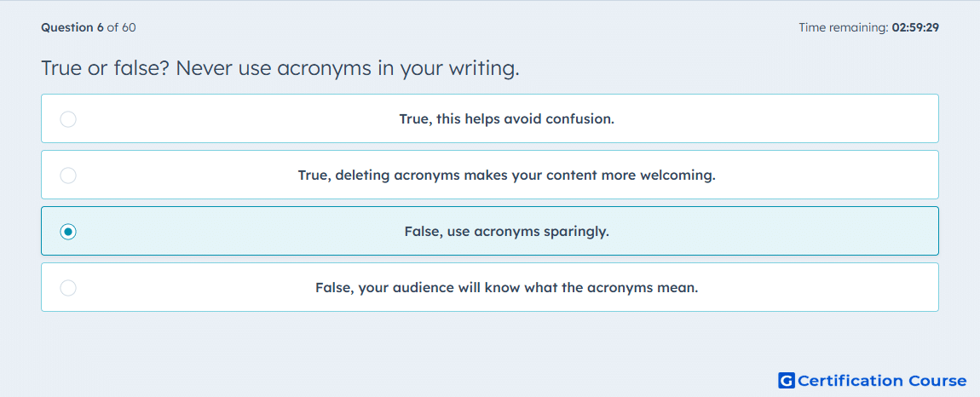Click text 'False, your audience will know what the acronyms mean.'
Screen dimensions: 980x397
tap(507, 288)
